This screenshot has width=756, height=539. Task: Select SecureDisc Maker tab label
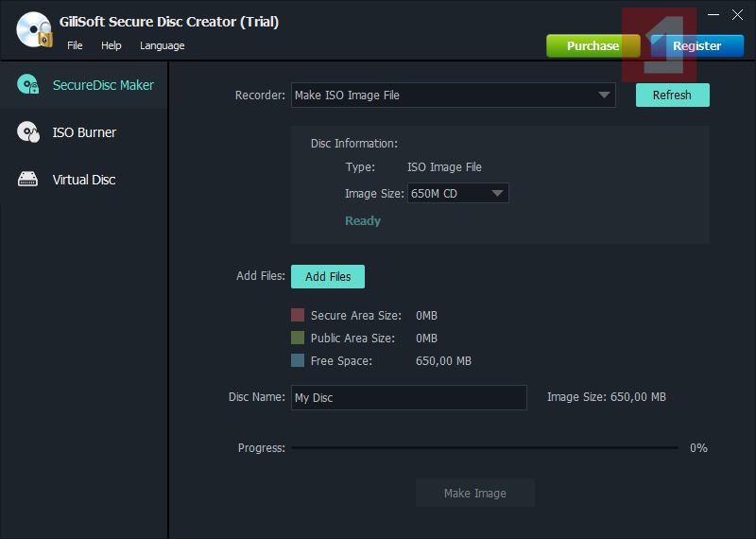(103, 85)
